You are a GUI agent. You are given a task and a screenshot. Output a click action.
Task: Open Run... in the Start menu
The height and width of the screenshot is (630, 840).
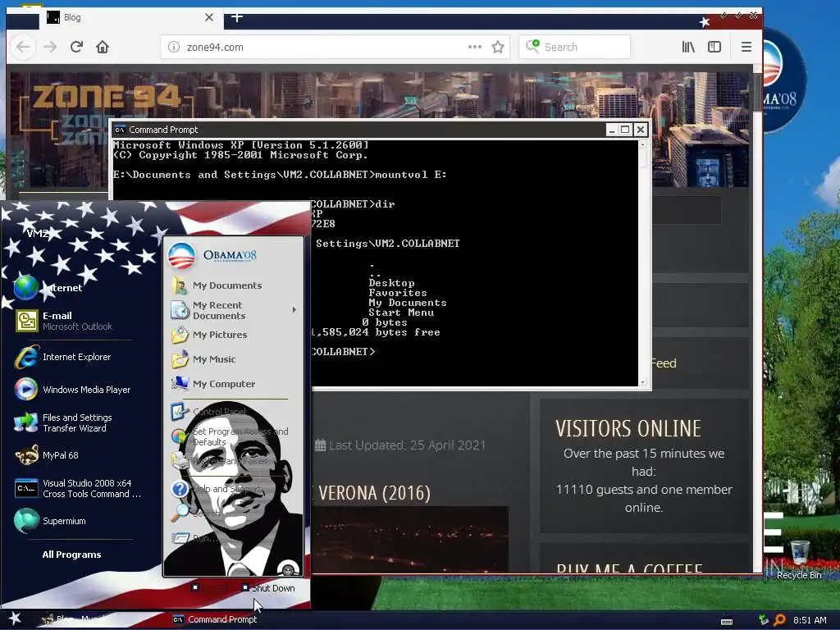[195, 538]
